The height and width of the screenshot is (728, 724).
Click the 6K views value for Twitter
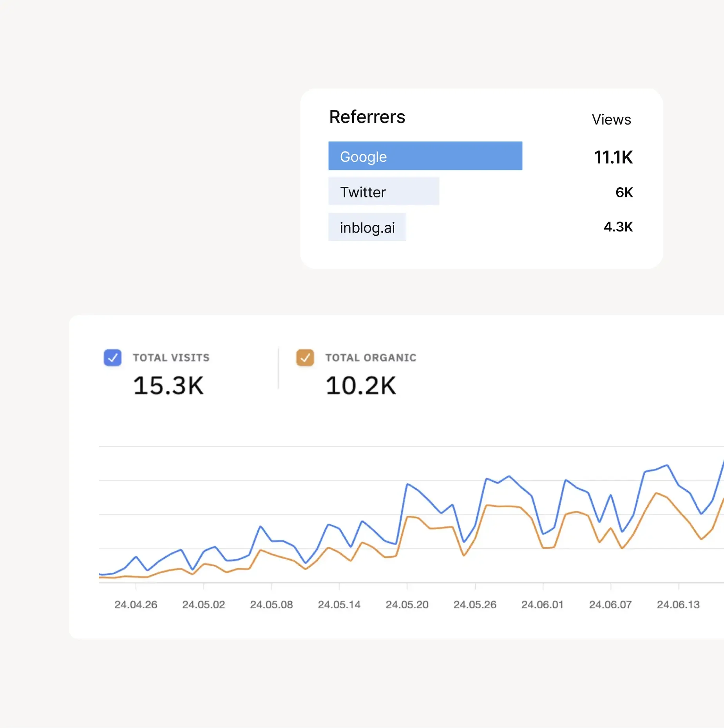click(624, 192)
